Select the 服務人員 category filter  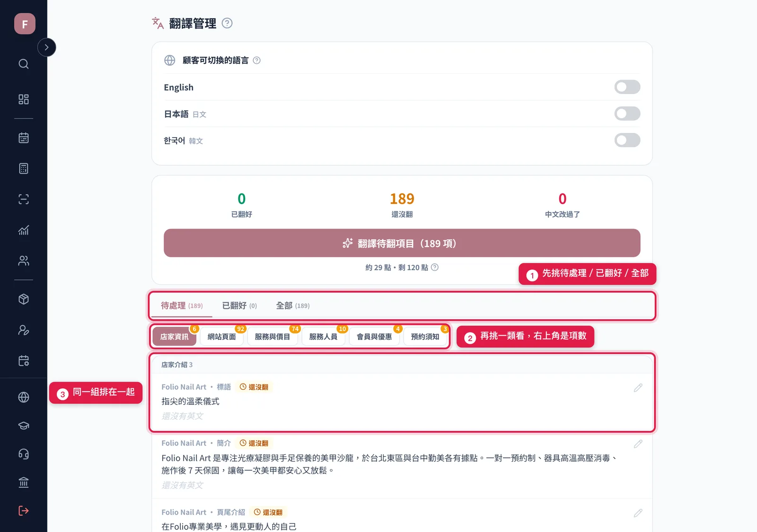click(323, 337)
